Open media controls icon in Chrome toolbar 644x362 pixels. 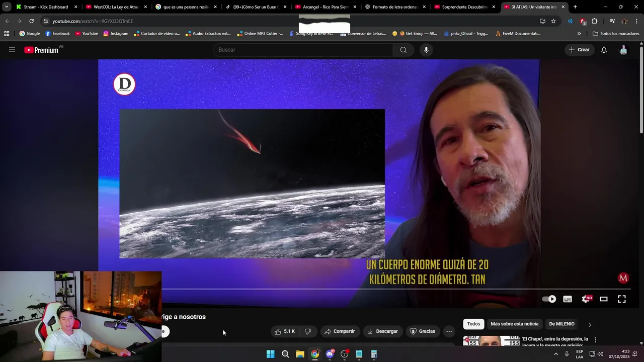tap(612, 21)
